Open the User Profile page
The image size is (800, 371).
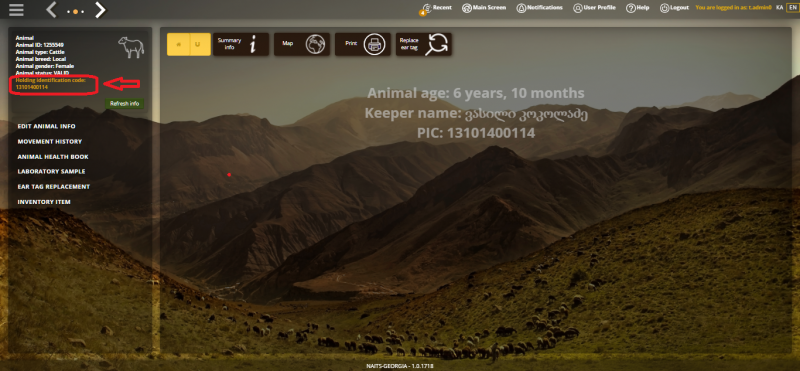[594, 8]
